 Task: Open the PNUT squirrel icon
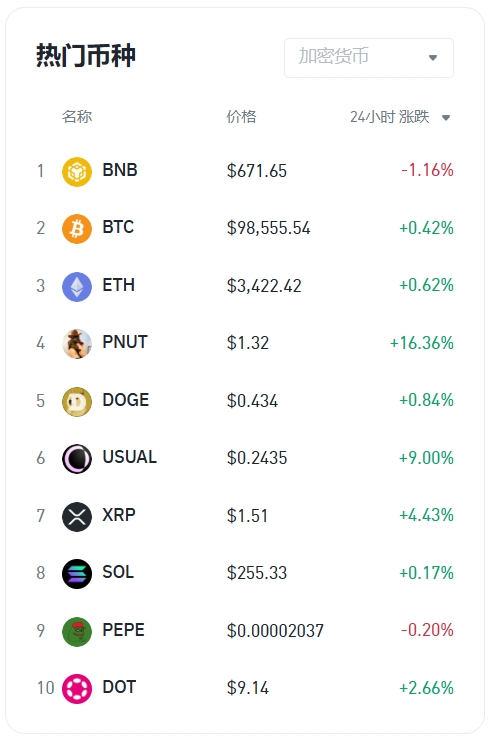point(77,344)
